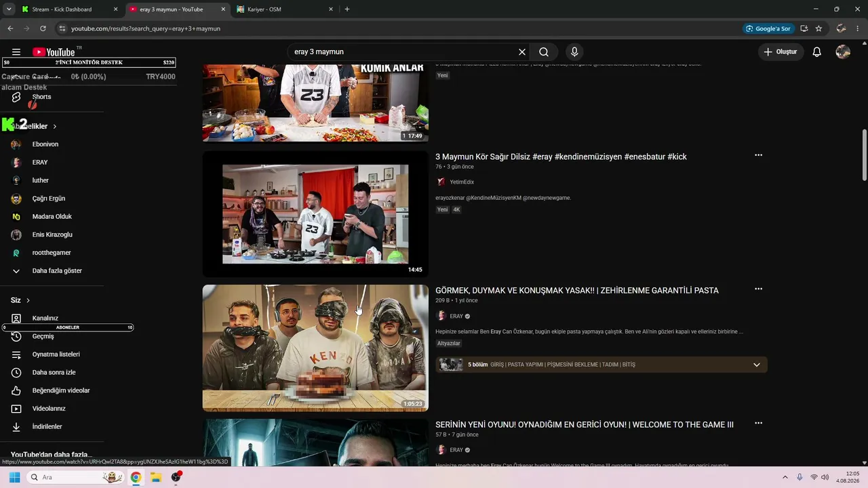
Task: Open the 'GÖRMEK, DUYMAK VE KONUŞMAK YASAK!!' title
Action: coord(577,291)
